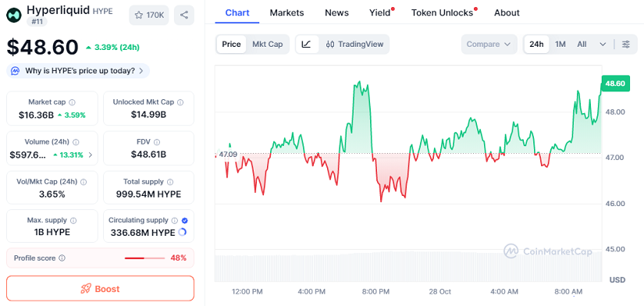Click the circulating supply progress ring
This screenshot has height=306, width=644.
[x=183, y=233]
